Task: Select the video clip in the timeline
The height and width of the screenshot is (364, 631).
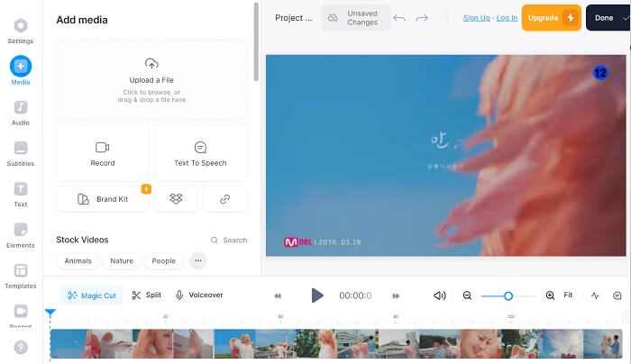Action: [x=336, y=344]
